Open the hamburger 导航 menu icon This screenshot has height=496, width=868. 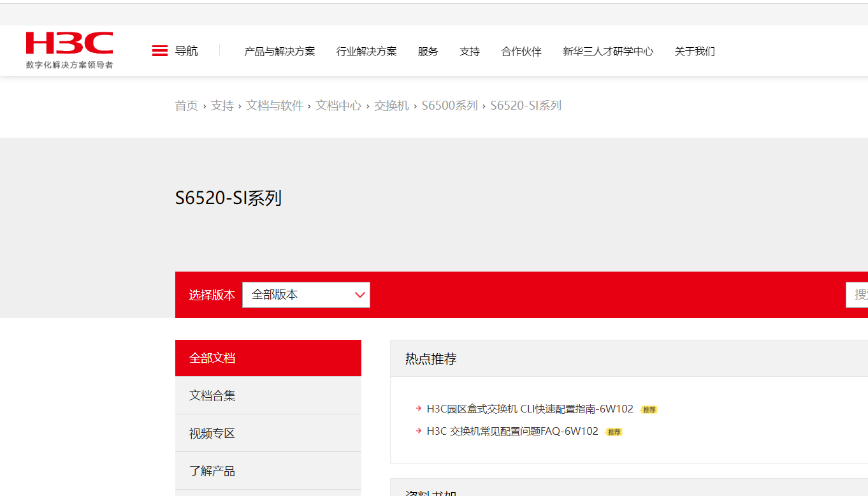(160, 51)
